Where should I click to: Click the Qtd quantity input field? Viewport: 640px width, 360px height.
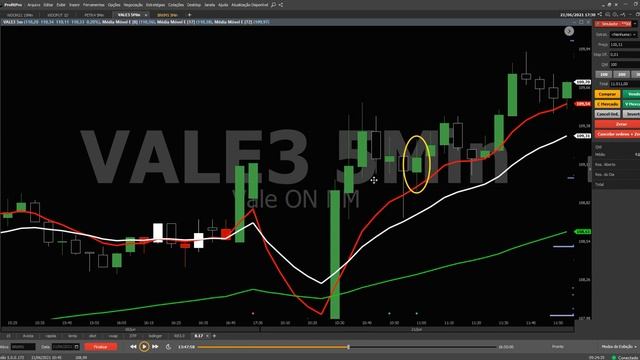(624, 64)
